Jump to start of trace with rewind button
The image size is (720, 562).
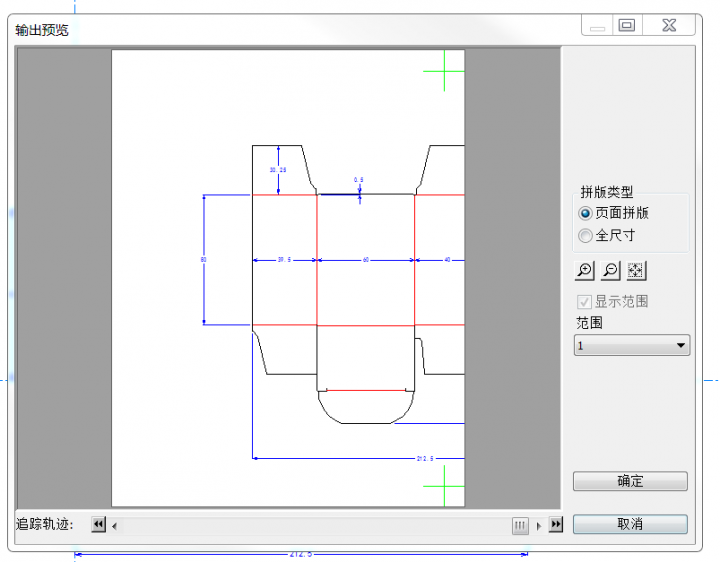tap(98, 525)
